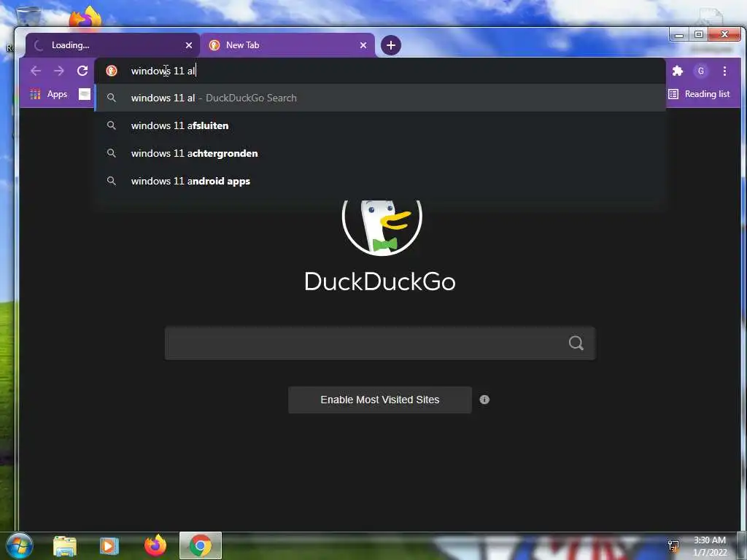The image size is (747, 560).
Task: Open the Chrome three-dot menu
Action: tap(724, 71)
